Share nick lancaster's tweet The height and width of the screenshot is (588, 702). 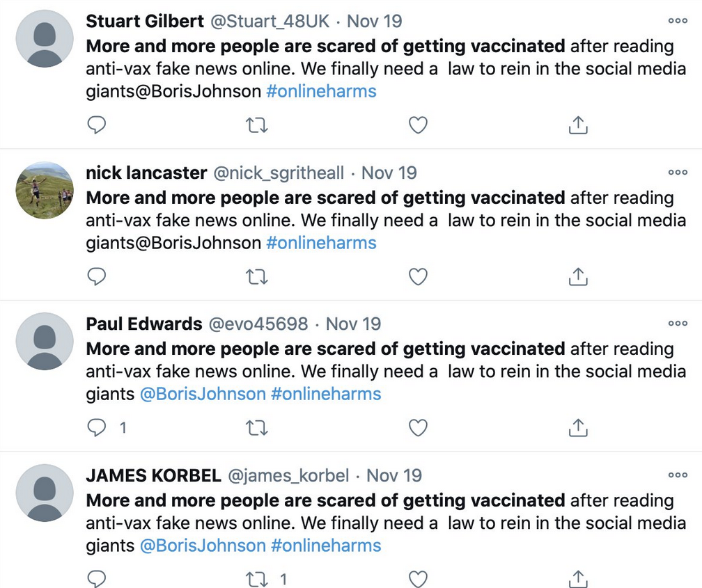578,276
